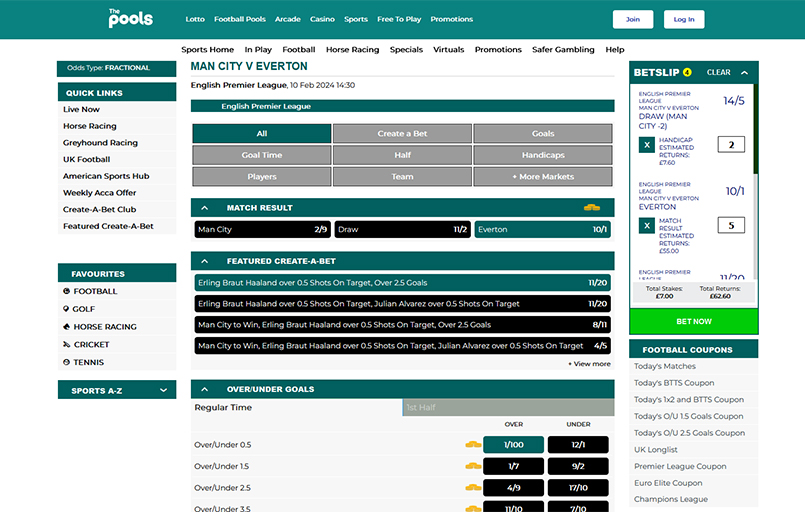Collapse the Betslip panel chevron
Image resolution: width=805 pixels, height=512 pixels.
coord(744,72)
